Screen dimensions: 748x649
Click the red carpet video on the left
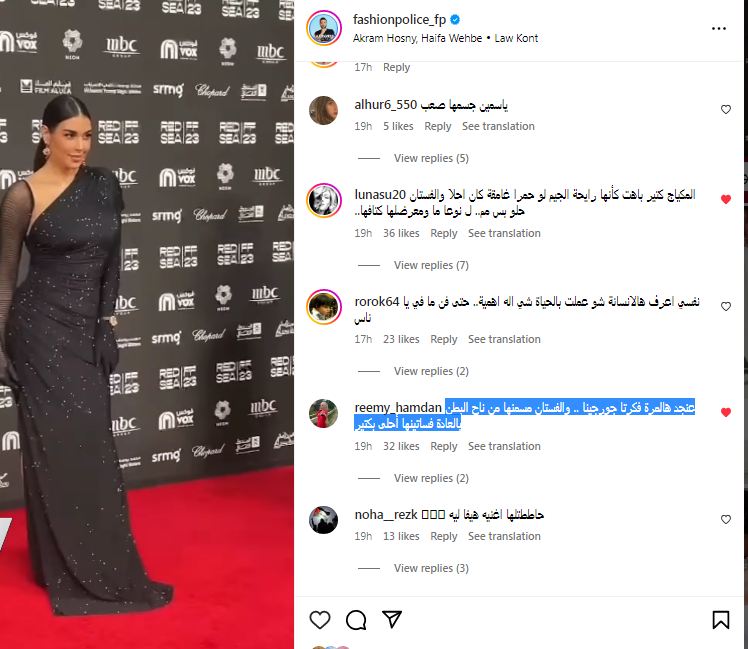click(x=147, y=324)
